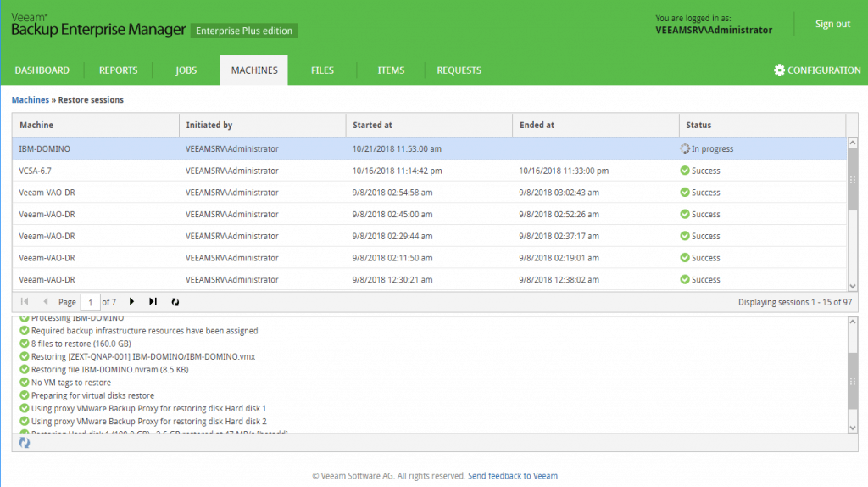Click log line '8 files to restore (160.0 GB)'
This screenshot has height=487, width=868.
[81, 343]
